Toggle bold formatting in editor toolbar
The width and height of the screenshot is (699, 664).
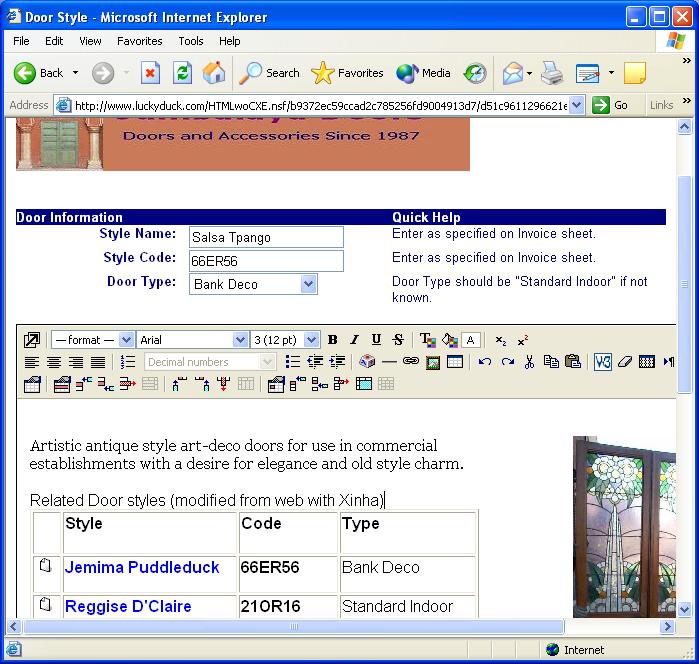(333, 340)
